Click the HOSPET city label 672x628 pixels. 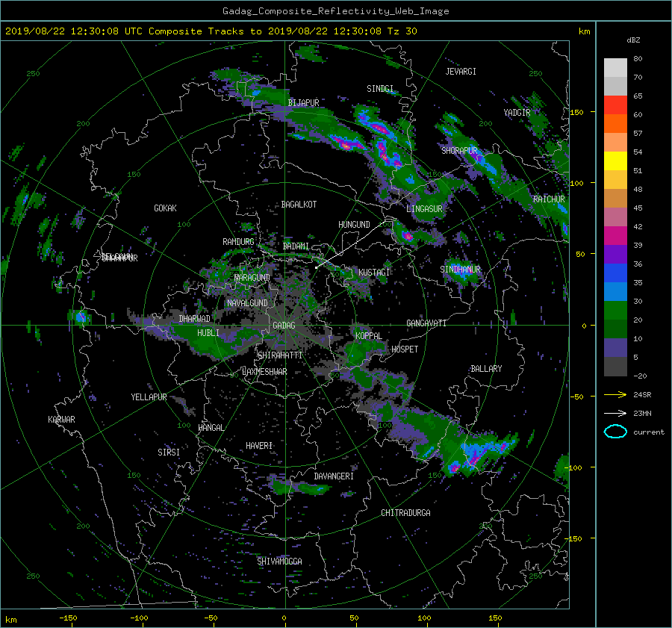pos(405,349)
